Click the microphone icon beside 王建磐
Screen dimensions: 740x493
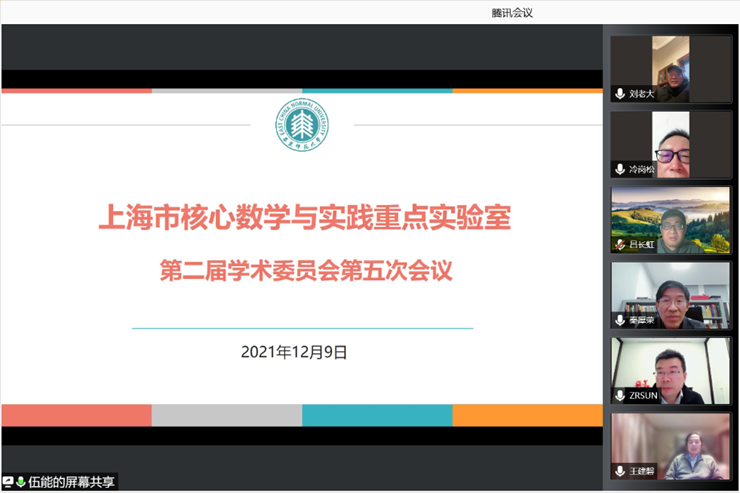(x=620, y=470)
